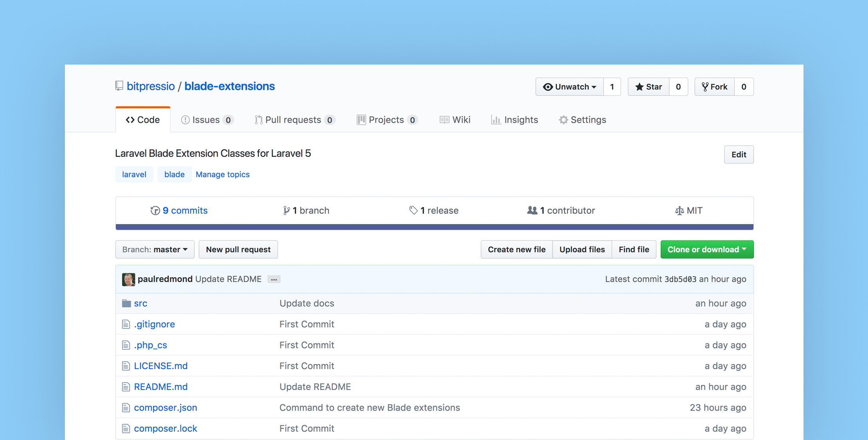The width and height of the screenshot is (868, 440).
Task: Click the Settings gear icon
Action: click(562, 120)
